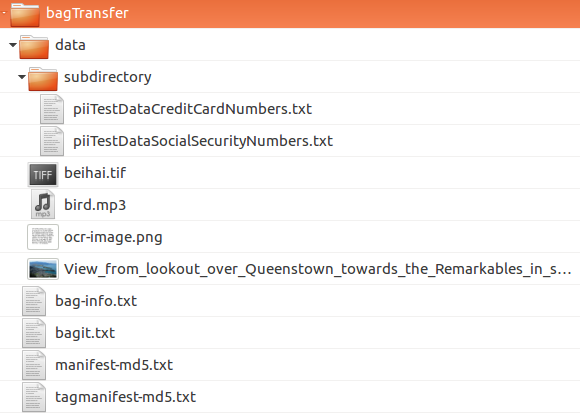Click the document icon beside tagmanifest-md5.txt
580x417 pixels.
[x=34, y=397]
